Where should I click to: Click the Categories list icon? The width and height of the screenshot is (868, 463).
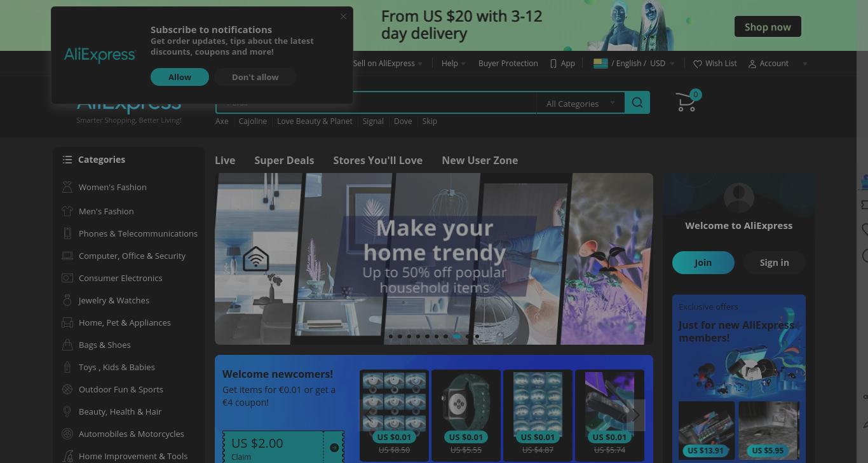coord(67,160)
